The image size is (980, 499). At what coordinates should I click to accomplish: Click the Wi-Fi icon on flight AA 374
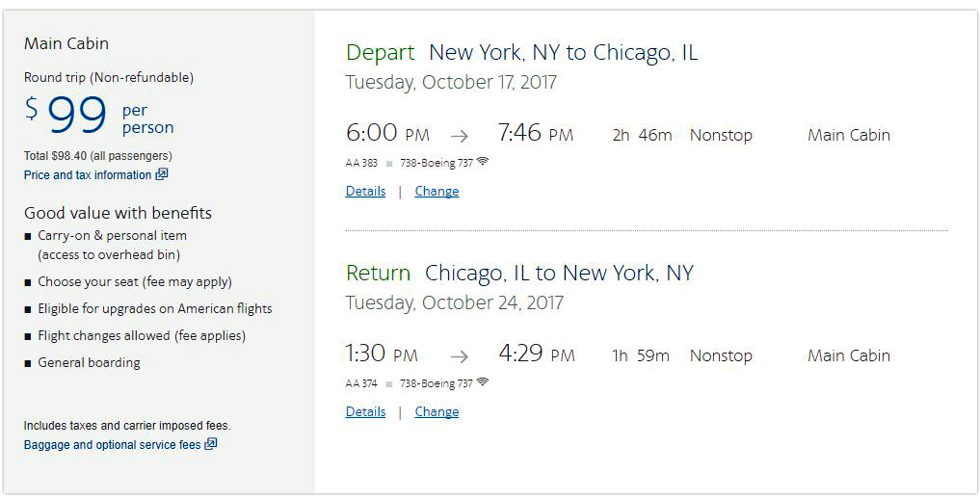point(483,382)
